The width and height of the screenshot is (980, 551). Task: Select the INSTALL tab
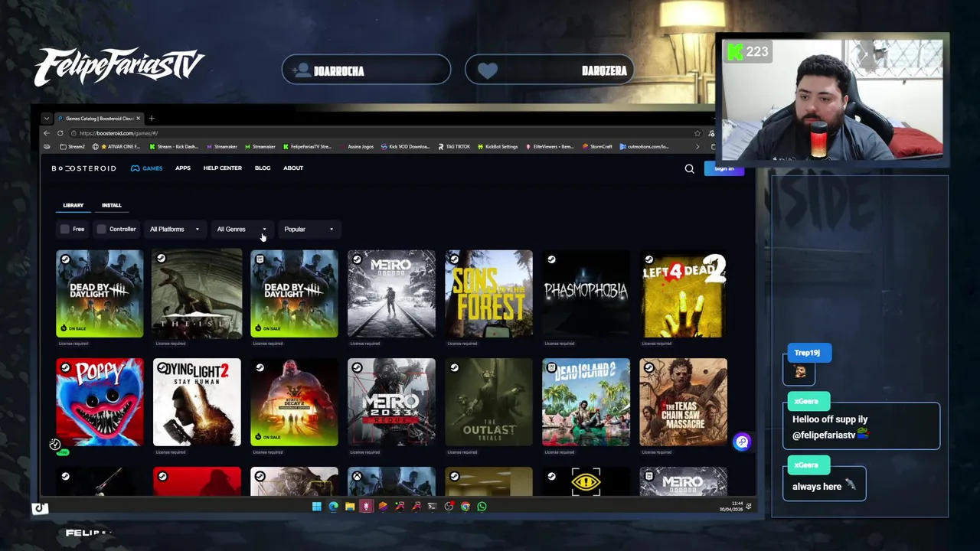tap(112, 205)
